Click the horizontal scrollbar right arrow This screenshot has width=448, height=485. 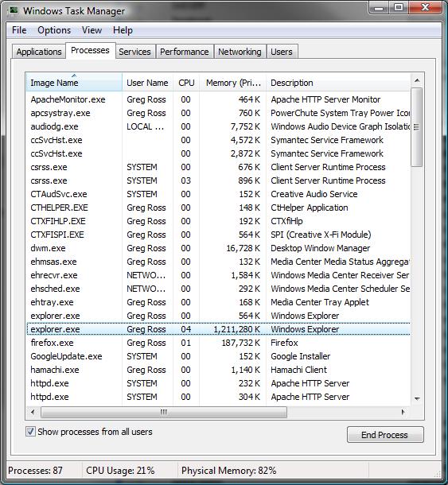click(x=403, y=412)
